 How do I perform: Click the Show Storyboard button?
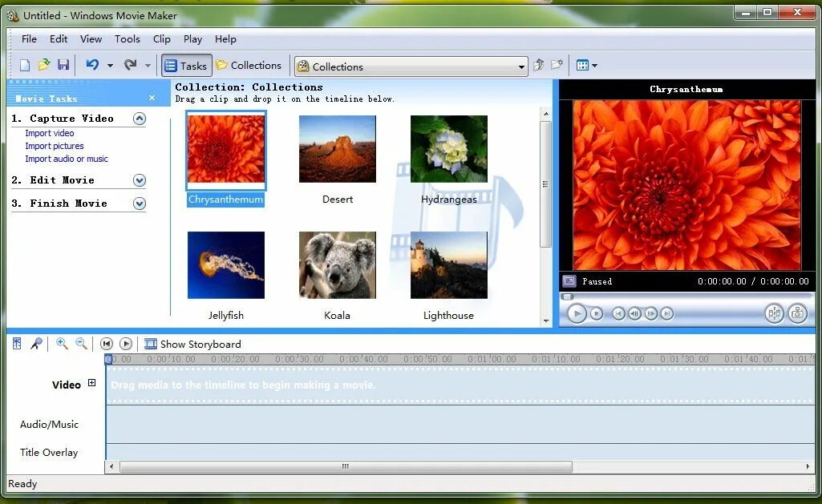192,345
